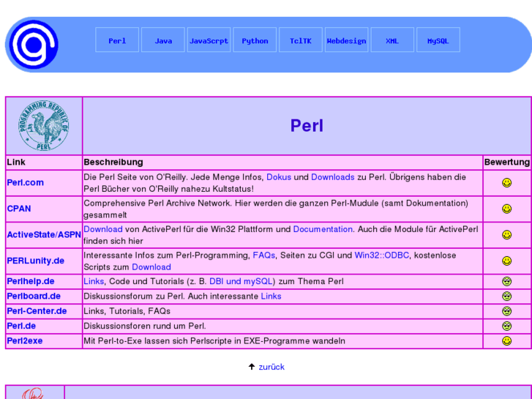
Task: Open the Python navigation tab
Action: [255, 40]
